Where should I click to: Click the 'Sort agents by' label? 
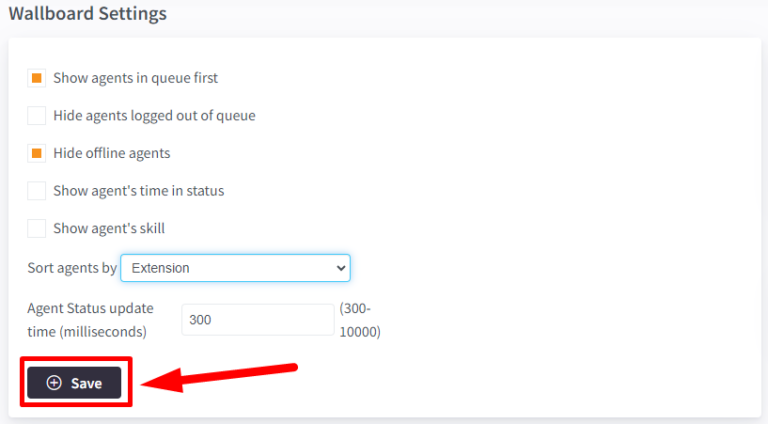click(x=71, y=268)
